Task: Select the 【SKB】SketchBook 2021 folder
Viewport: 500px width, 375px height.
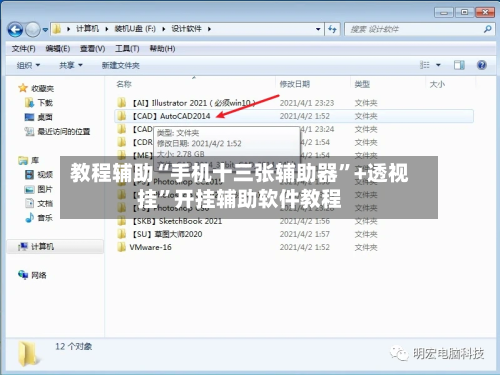Action: (x=177, y=221)
